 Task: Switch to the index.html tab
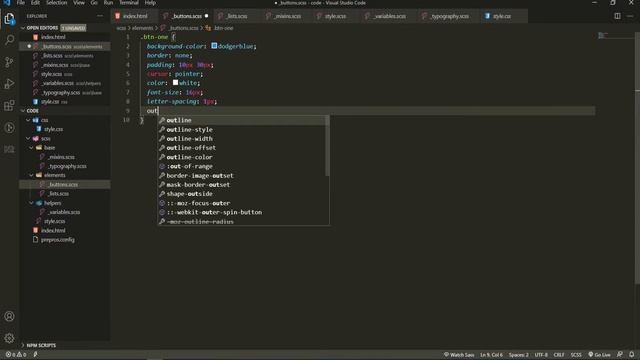coord(135,16)
